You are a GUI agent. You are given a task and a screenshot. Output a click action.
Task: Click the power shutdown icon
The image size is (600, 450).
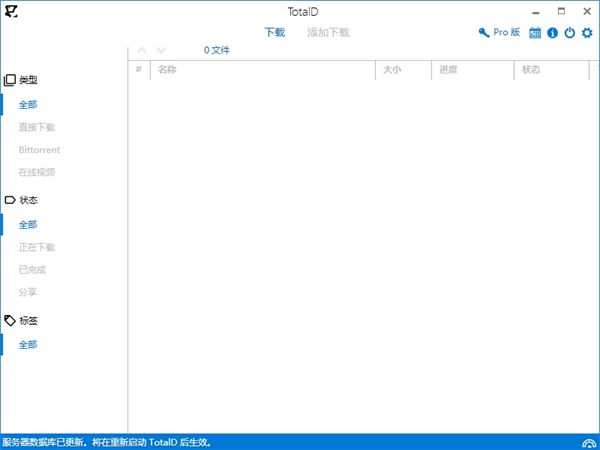[x=570, y=33]
